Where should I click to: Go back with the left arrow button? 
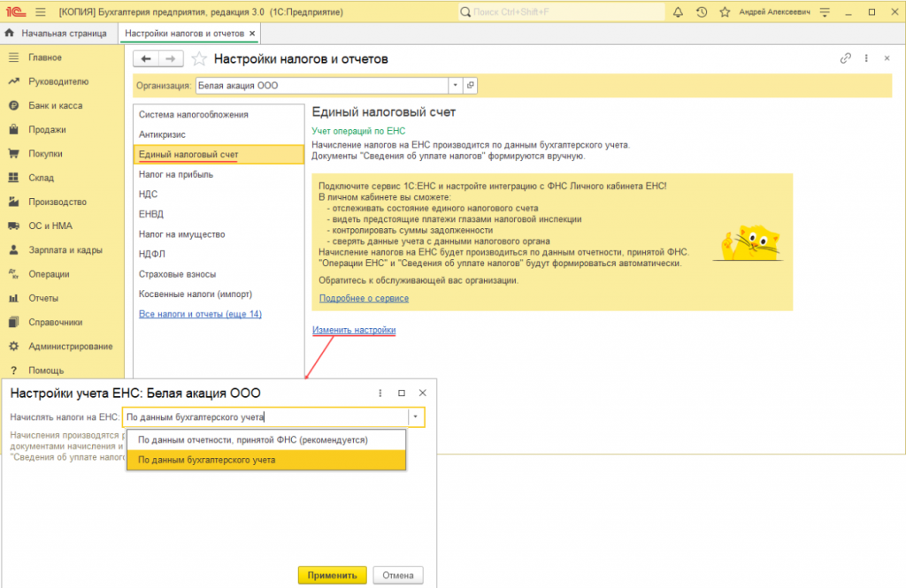[x=146, y=59]
